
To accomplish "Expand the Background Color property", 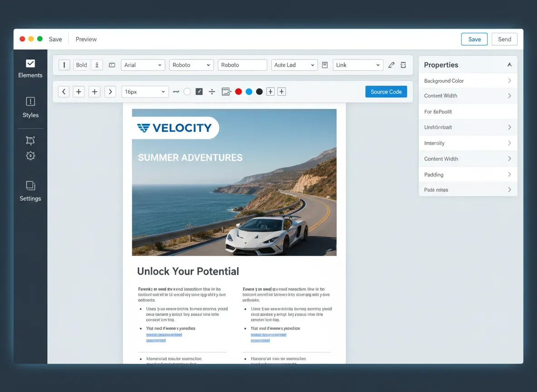I will (468, 81).
